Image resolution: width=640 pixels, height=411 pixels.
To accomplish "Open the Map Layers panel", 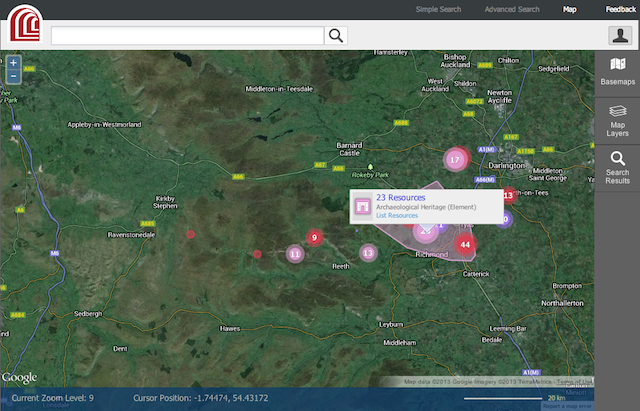I will pyautogui.click(x=617, y=121).
